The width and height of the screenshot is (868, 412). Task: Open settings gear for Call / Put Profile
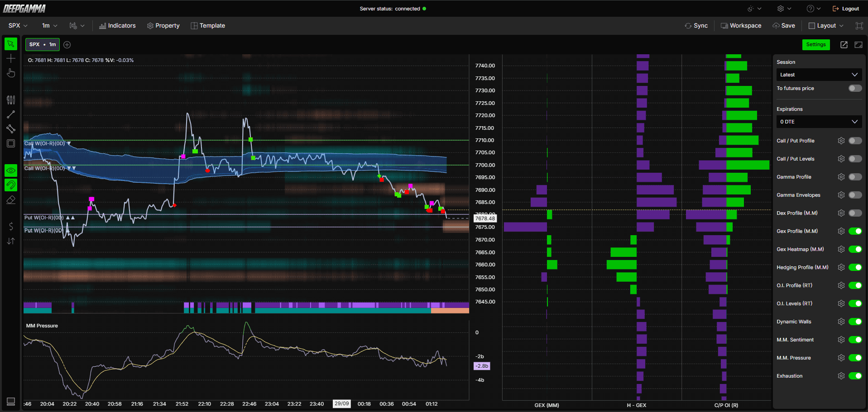(841, 141)
